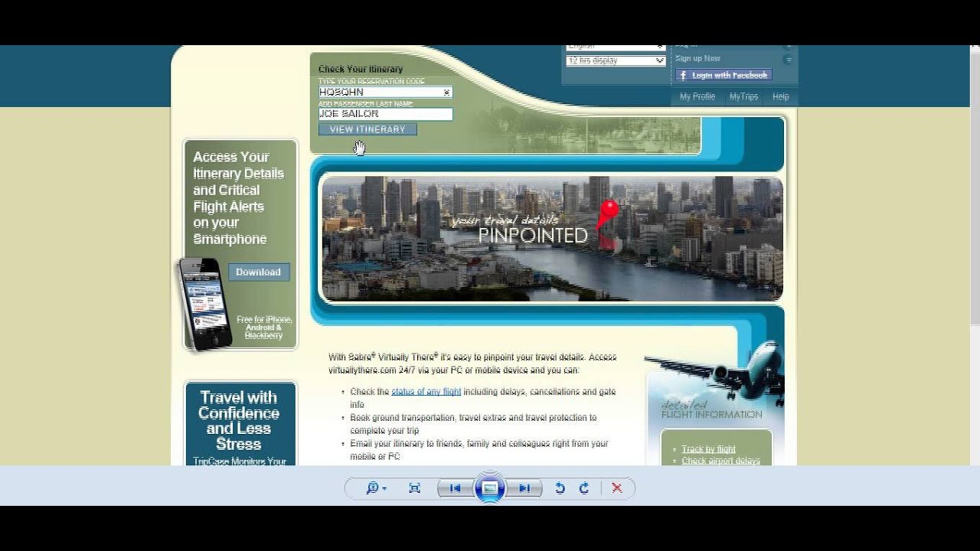This screenshot has width=980, height=551.
Task: Open the 12 hrs display dropdown
Action: [616, 60]
